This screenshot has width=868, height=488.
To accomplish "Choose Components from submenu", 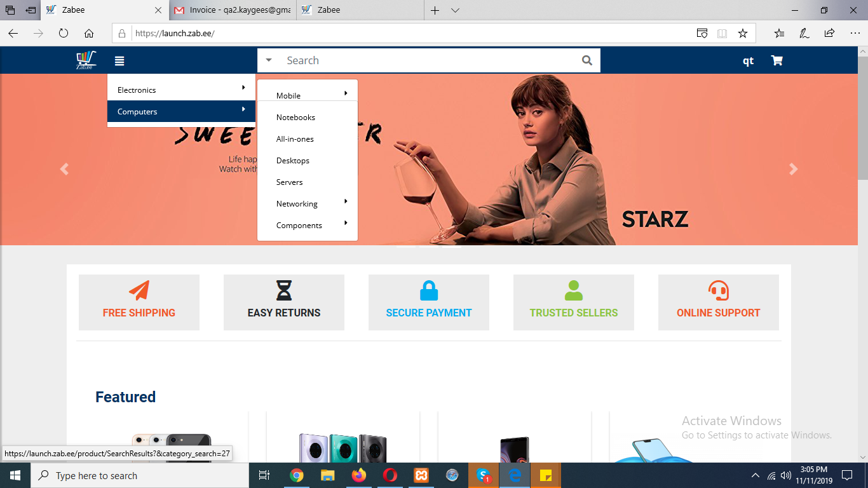I will pyautogui.click(x=299, y=226).
